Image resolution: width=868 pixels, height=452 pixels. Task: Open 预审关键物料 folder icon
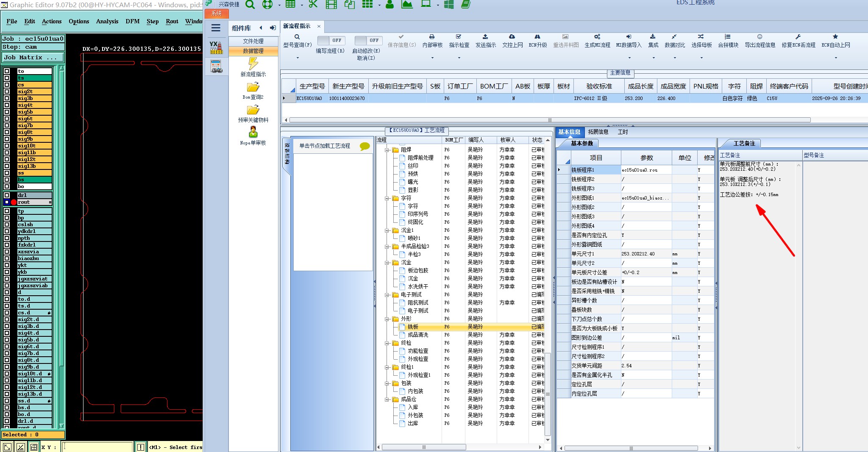[x=253, y=110]
